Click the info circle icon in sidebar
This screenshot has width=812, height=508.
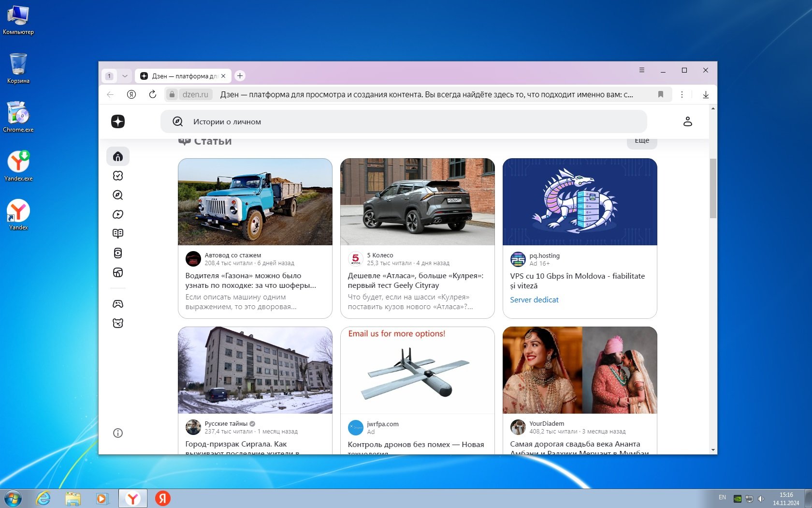point(118,433)
